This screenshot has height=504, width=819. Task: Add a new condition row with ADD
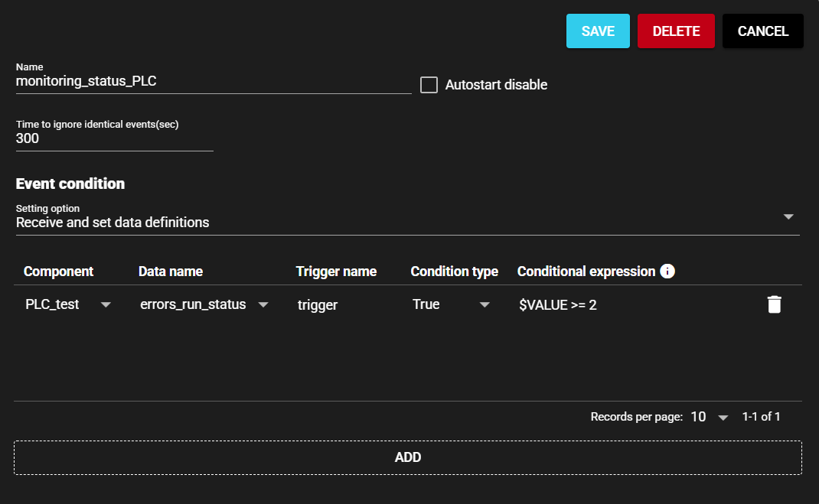click(407, 457)
